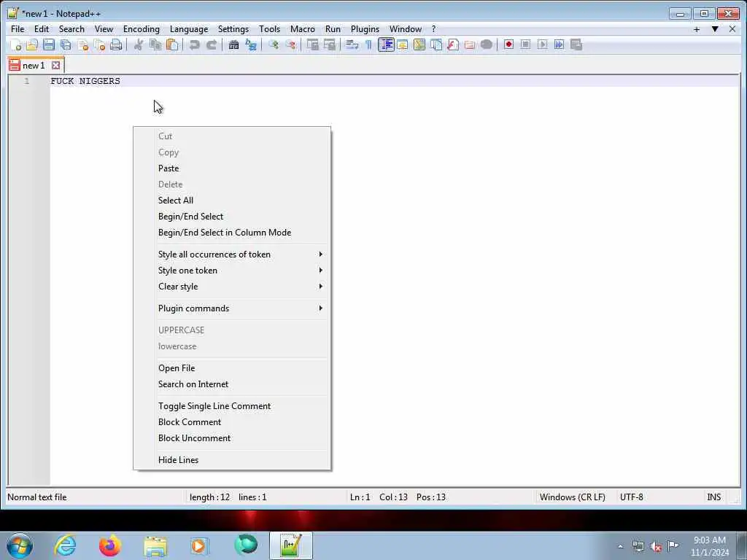Viewport: 747px width, 560px height.
Task: Open the Macro menu
Action: click(x=303, y=29)
